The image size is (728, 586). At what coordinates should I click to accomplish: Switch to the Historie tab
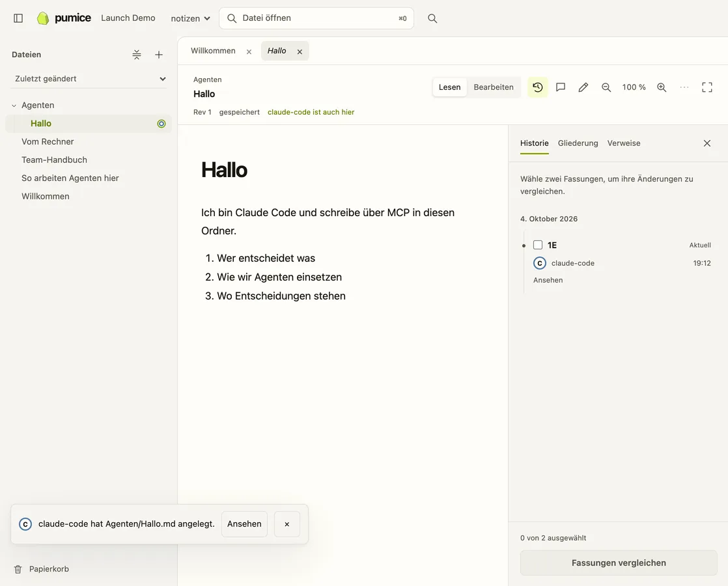(x=534, y=143)
